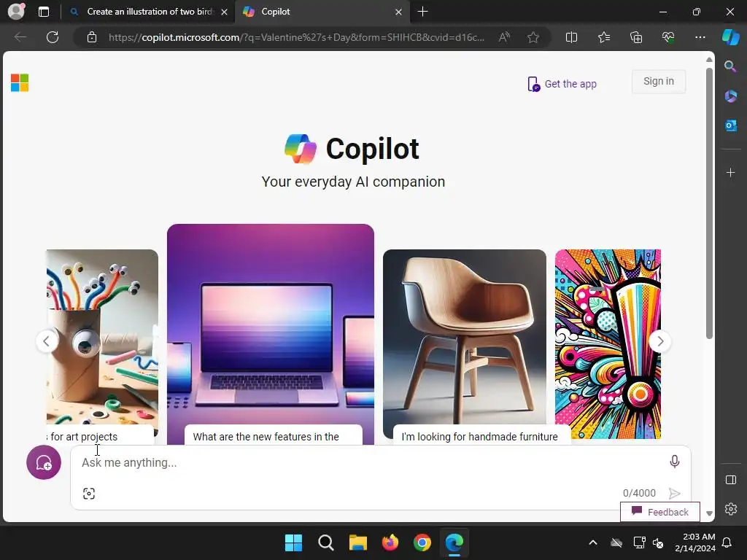This screenshot has width=747, height=560.
Task: Click the muted volume tray icon
Action: coord(659,542)
